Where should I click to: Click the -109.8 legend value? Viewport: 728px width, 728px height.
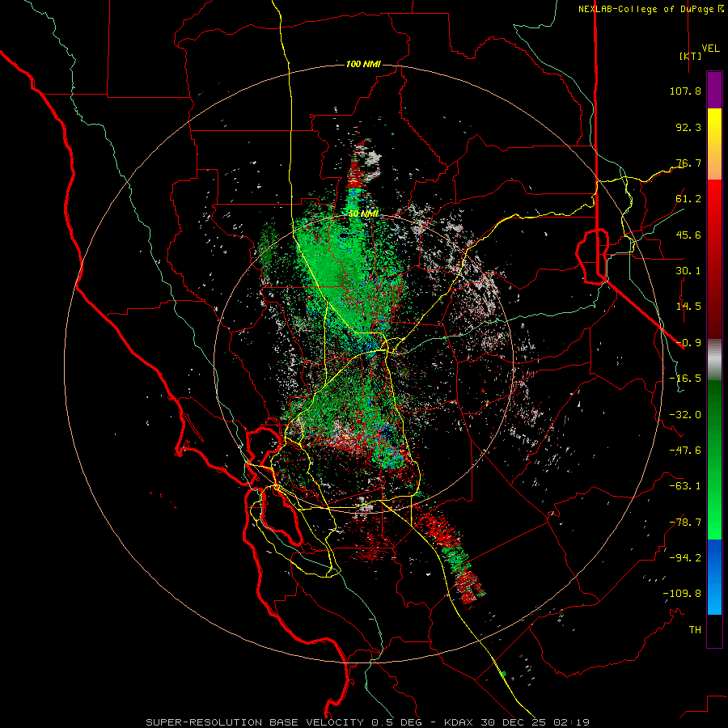pyautogui.click(x=682, y=594)
